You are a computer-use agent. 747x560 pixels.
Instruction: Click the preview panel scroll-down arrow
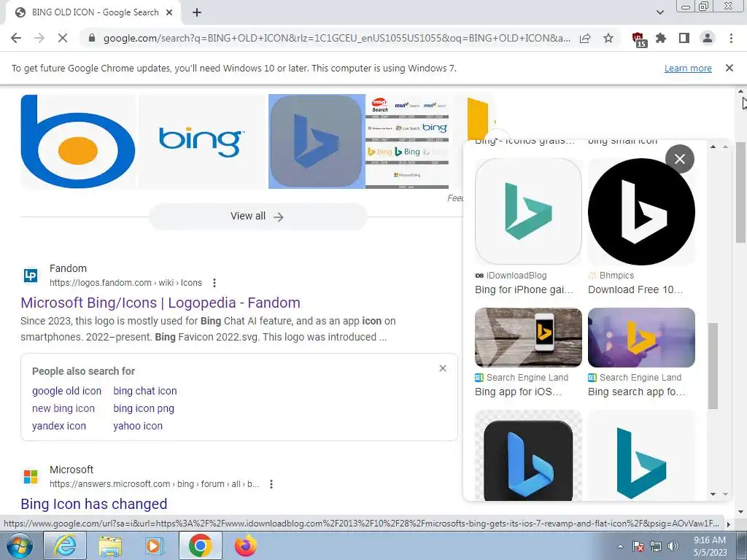pyautogui.click(x=713, y=494)
